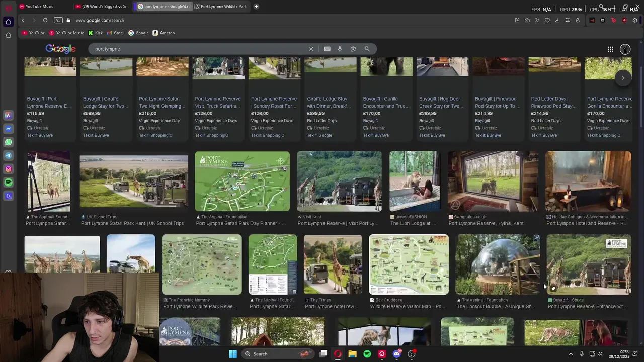Open the Google apps grid

(610, 49)
